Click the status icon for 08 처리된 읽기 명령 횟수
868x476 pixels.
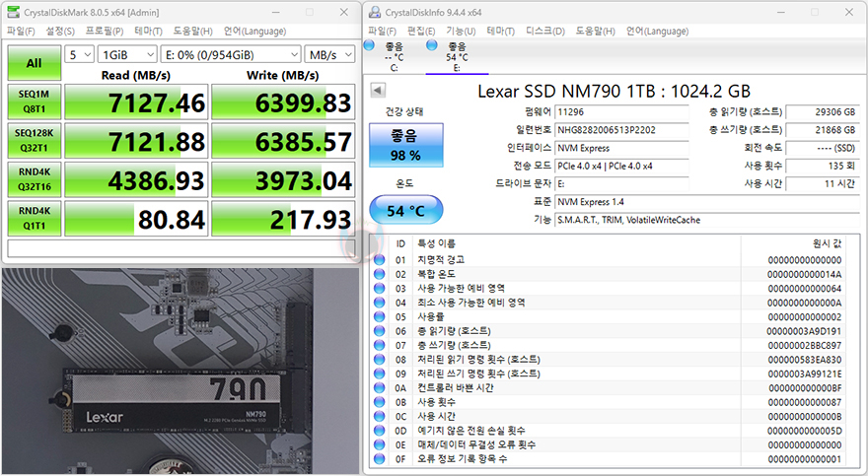click(x=379, y=360)
